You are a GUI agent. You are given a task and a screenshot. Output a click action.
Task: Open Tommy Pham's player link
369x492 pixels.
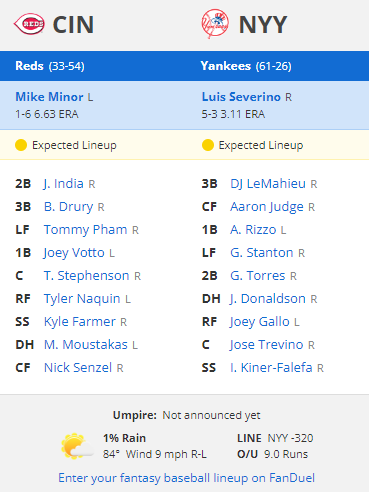pos(85,230)
